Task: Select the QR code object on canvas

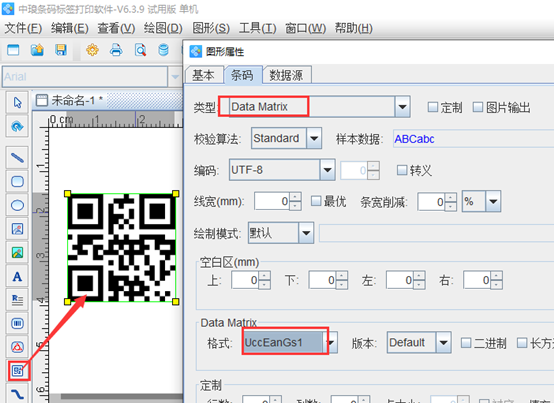Action: 122,247
